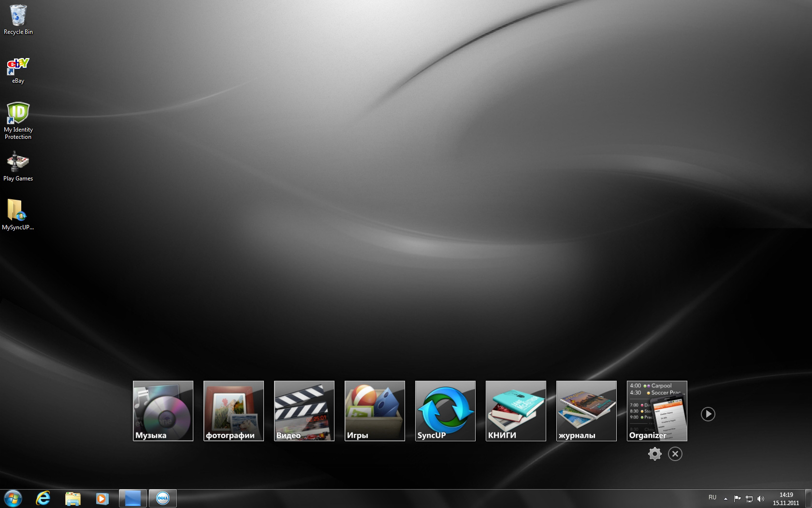This screenshot has width=812, height=508.
Task: Show hidden system tray icons
Action: pyautogui.click(x=725, y=498)
